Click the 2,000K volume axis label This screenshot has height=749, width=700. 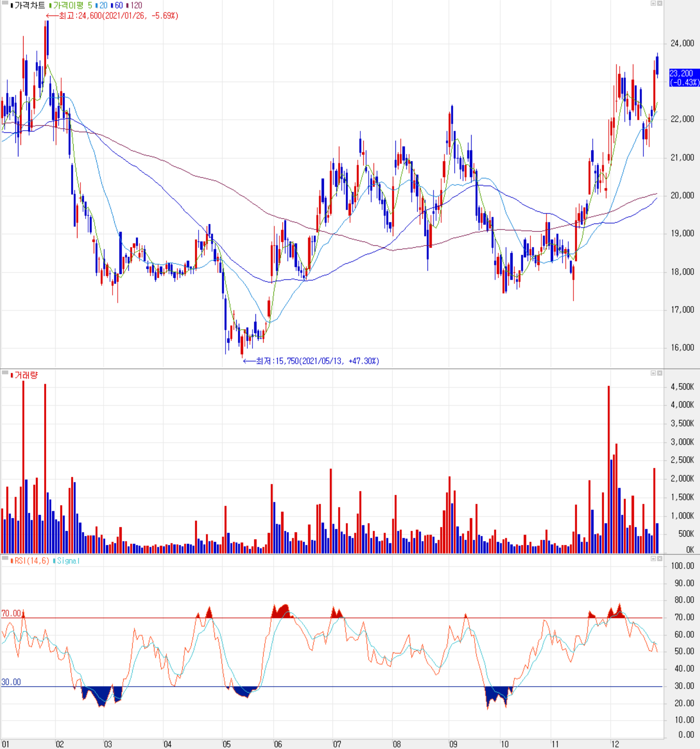pos(682,479)
